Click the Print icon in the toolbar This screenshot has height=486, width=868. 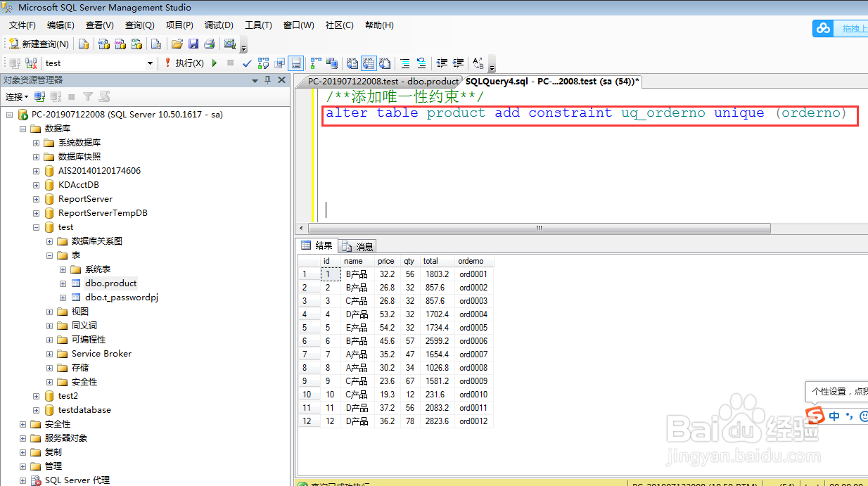[x=209, y=44]
